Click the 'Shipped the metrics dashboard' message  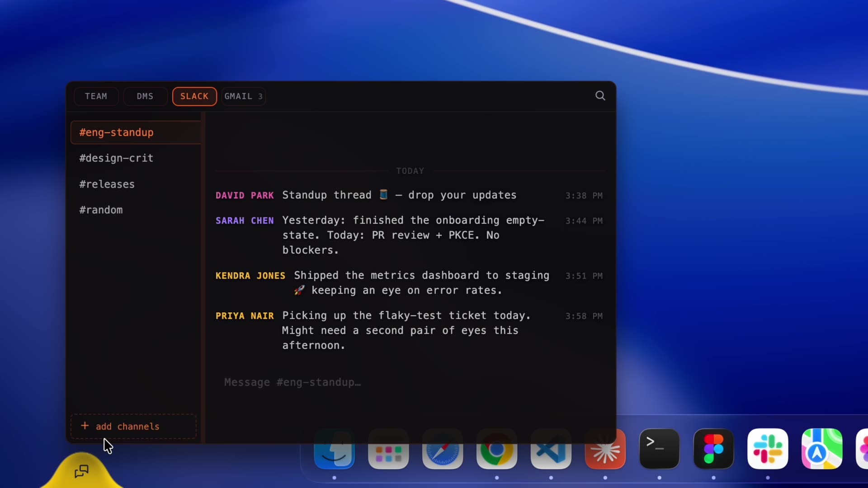422,283
